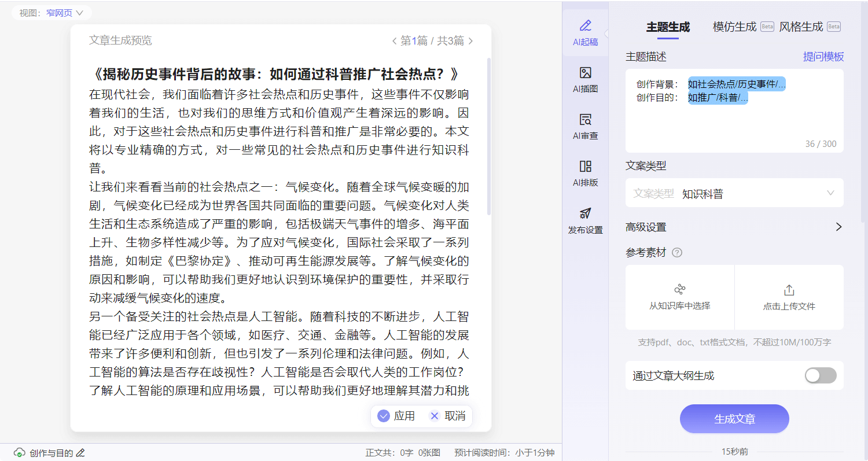This screenshot has height=461, width=868.
Task: Toggle 通过文章大纲生成 switch
Action: [x=821, y=375]
